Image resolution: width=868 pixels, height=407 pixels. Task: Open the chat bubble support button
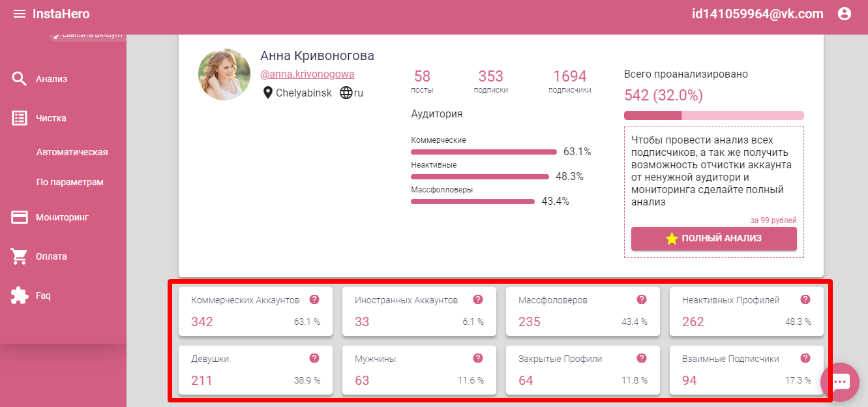(839, 382)
